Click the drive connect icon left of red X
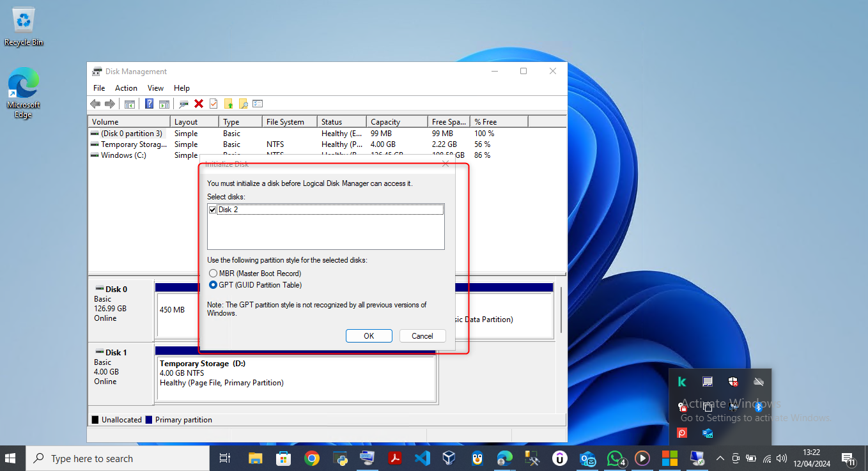This screenshot has height=471, width=868. coord(183,104)
